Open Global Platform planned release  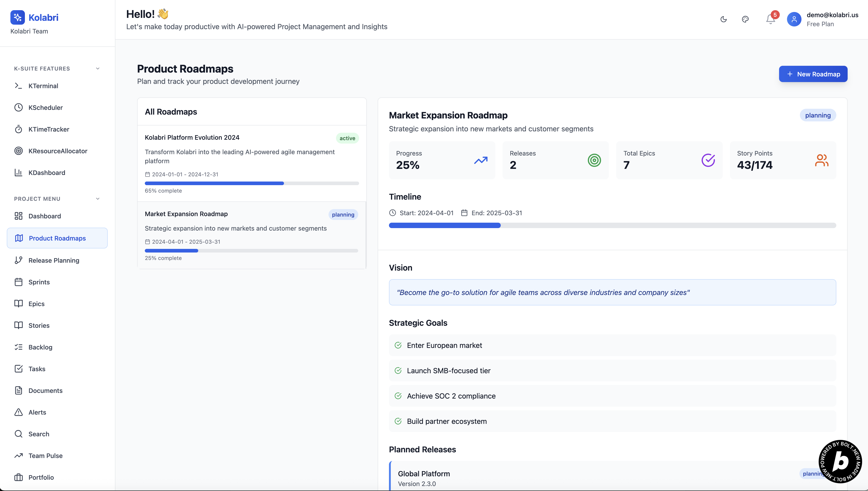coord(424,473)
